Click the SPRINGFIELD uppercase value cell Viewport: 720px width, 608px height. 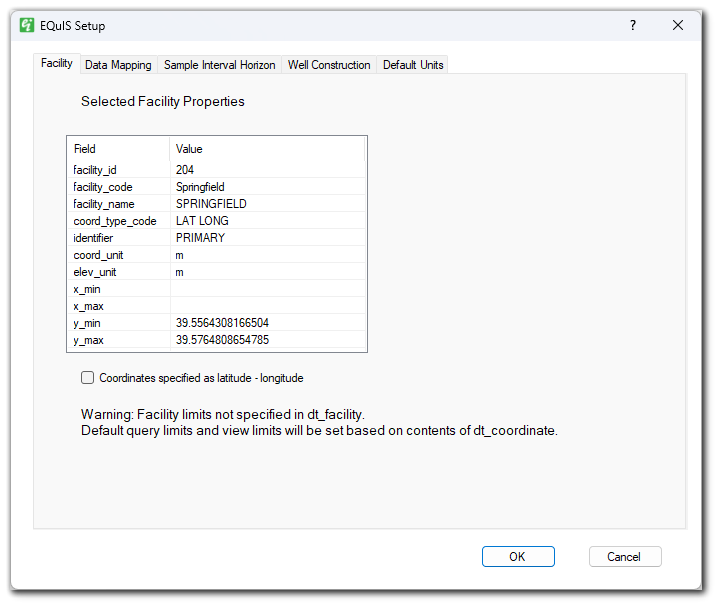(268, 204)
